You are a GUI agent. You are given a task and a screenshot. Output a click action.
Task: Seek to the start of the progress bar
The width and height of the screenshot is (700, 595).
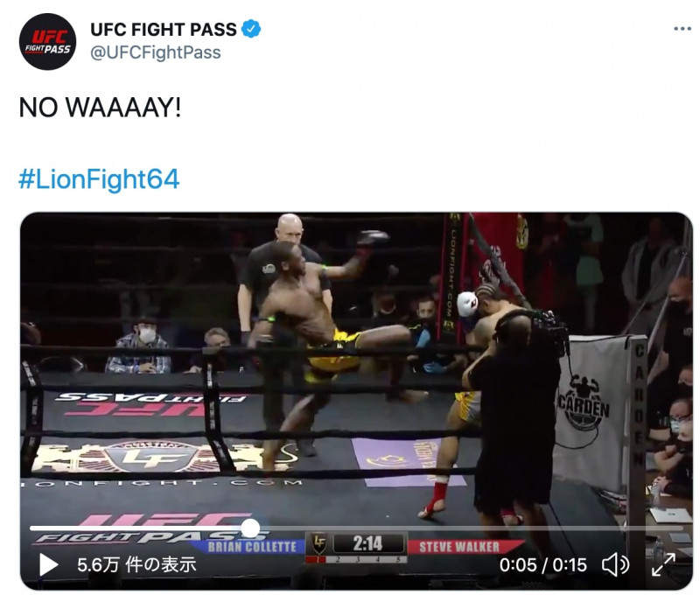32,528
